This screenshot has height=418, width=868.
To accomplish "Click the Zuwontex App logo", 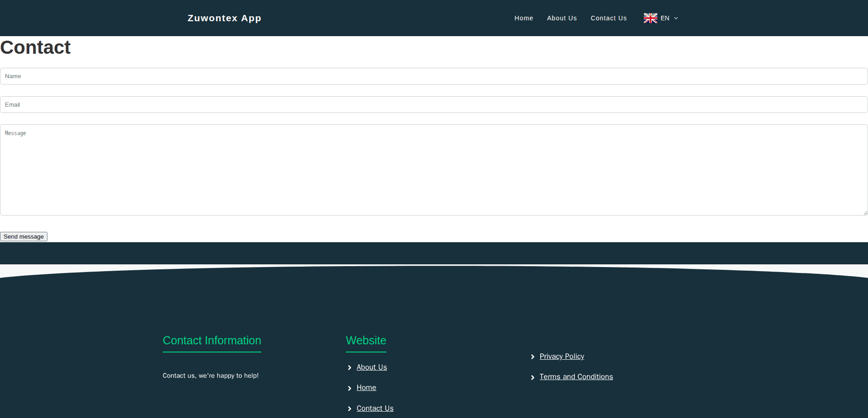I will [224, 18].
